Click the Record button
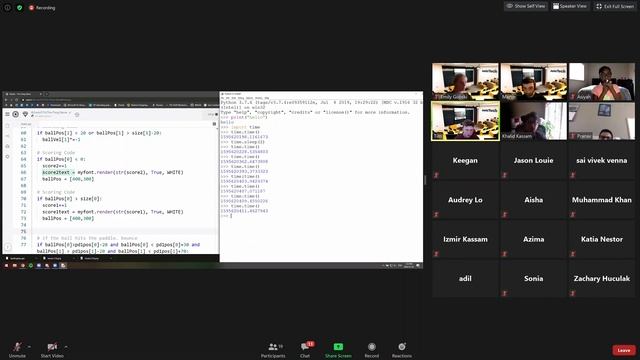Screen dimensions: 640x360 point(371,350)
